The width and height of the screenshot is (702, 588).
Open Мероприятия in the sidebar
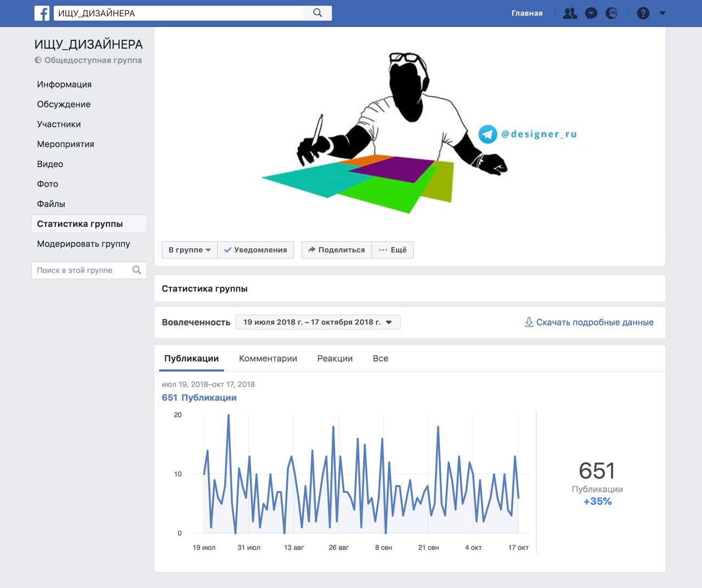click(65, 144)
